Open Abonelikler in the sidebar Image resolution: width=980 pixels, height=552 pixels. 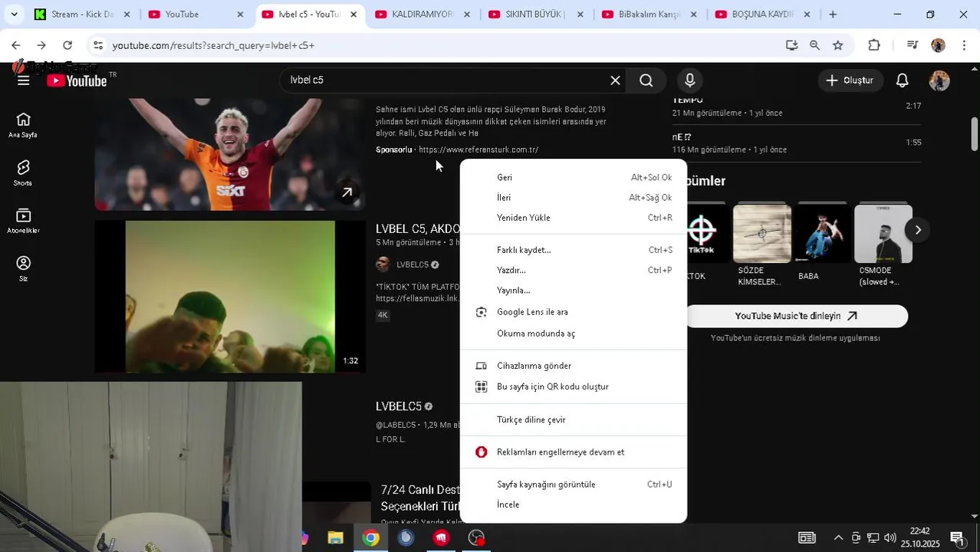pyautogui.click(x=23, y=221)
